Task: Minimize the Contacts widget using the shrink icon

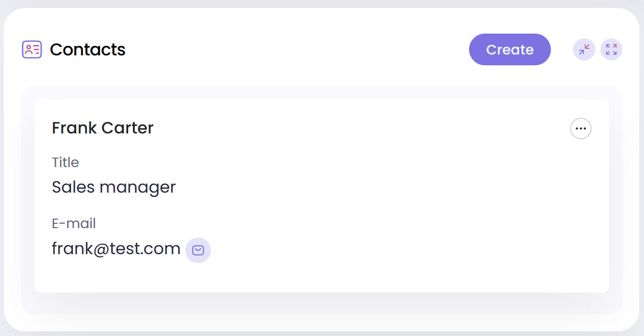Action: (584, 50)
